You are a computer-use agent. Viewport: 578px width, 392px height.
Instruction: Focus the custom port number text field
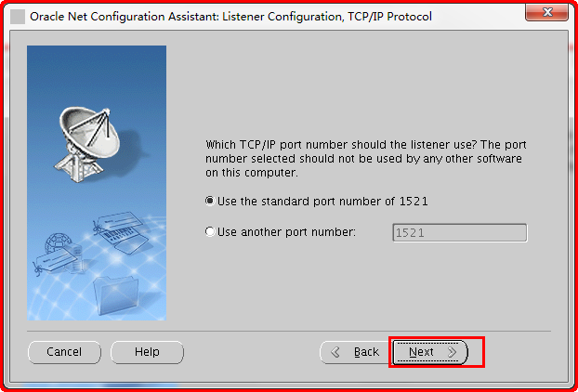point(459,232)
